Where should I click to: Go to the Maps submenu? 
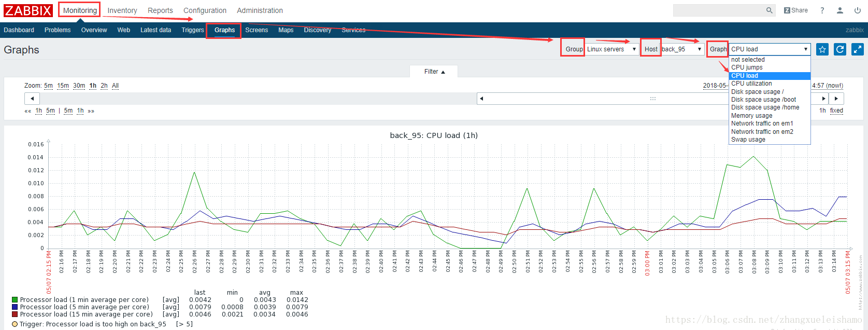pos(286,30)
